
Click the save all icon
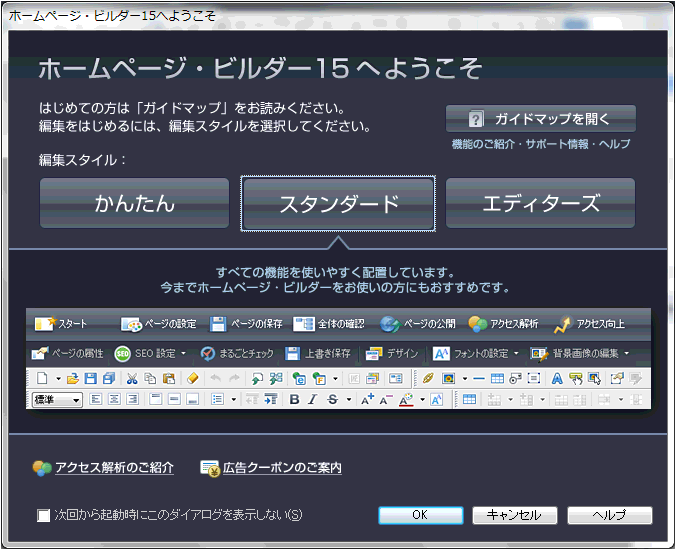[x=109, y=378]
